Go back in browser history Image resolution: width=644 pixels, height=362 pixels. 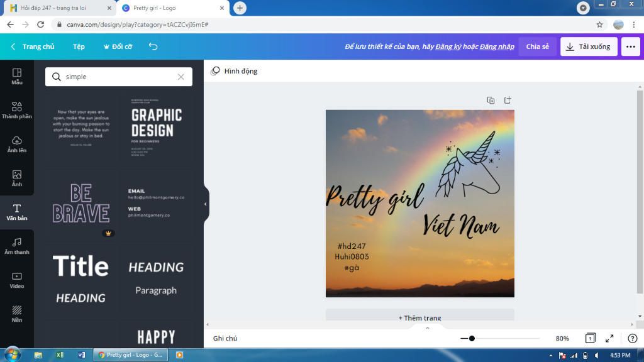coord(10,25)
